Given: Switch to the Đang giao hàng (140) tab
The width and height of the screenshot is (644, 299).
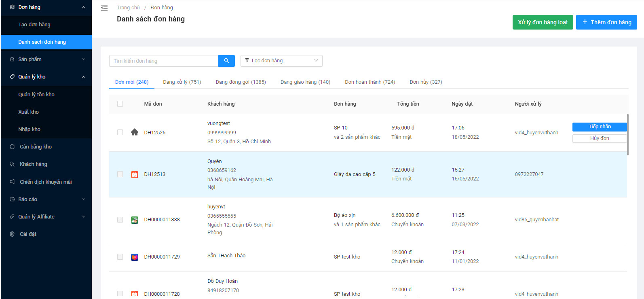Looking at the screenshot, I should point(305,82).
